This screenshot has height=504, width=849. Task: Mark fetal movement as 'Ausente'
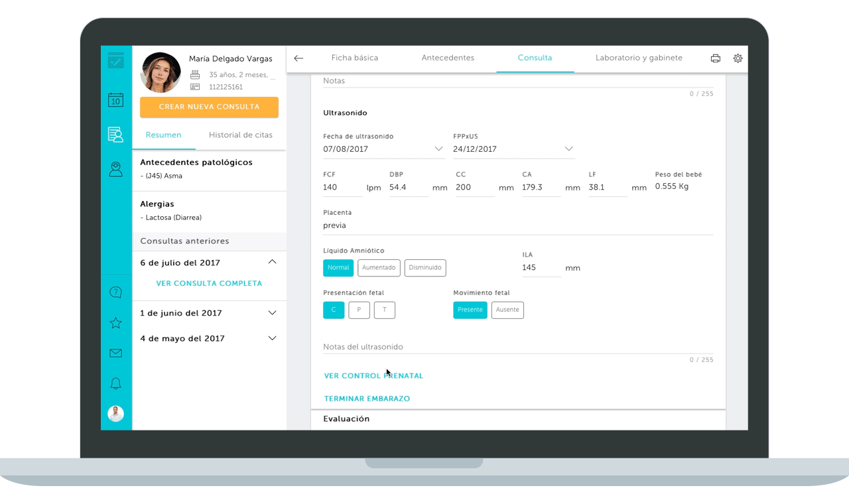(507, 310)
